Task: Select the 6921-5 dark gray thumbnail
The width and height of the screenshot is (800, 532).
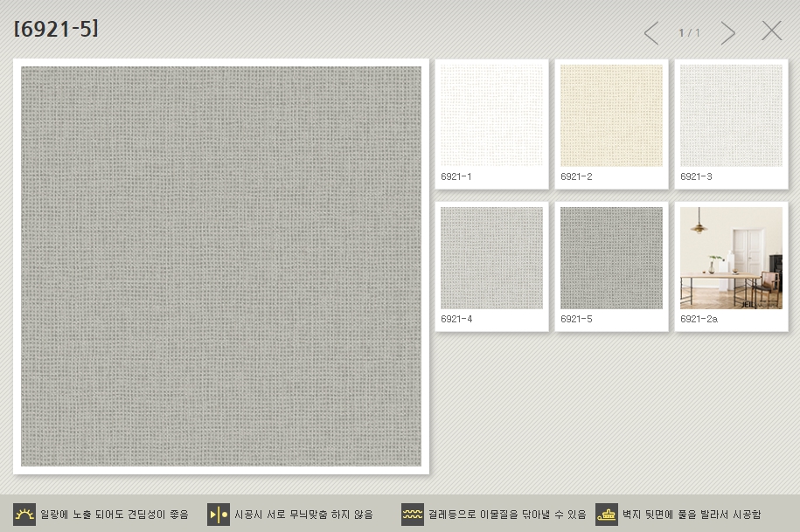Action: [611, 259]
